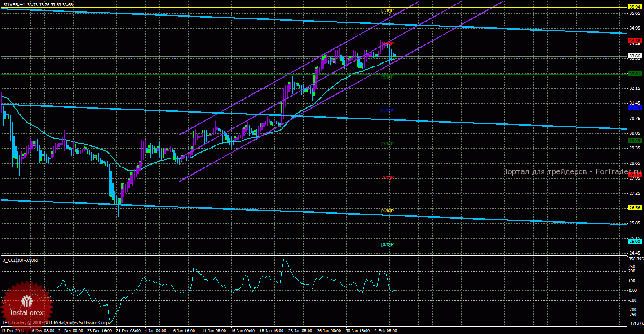The height and width of the screenshot is (334, 644).
Task: Click the [0/8]P Murrey level label
Action: [x=387, y=244]
